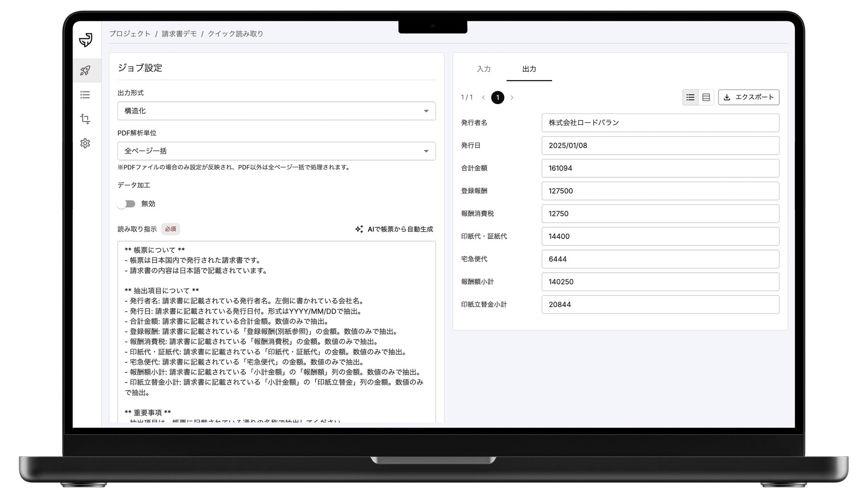Select the crop tool sidebar icon

click(85, 119)
